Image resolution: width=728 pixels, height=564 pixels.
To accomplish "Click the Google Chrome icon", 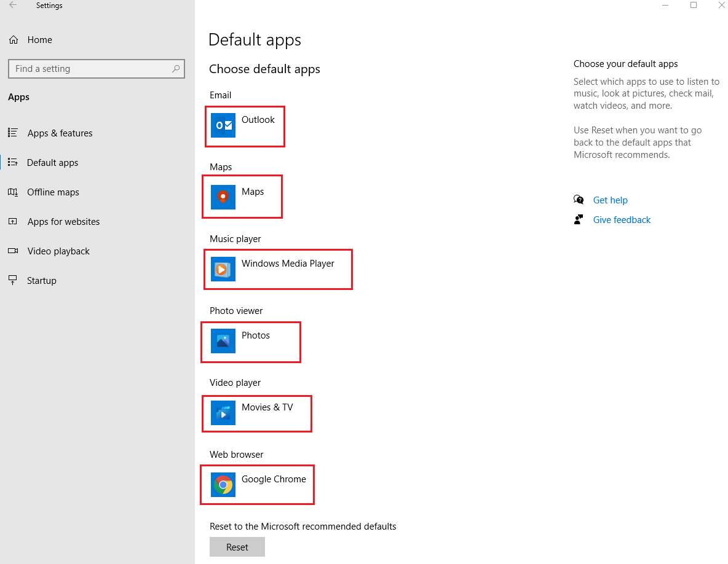I will click(x=223, y=485).
